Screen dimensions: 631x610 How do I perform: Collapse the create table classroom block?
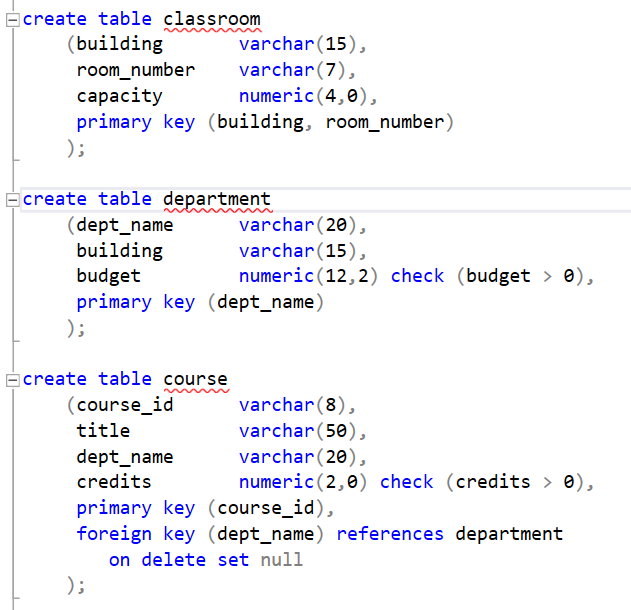click(x=12, y=20)
